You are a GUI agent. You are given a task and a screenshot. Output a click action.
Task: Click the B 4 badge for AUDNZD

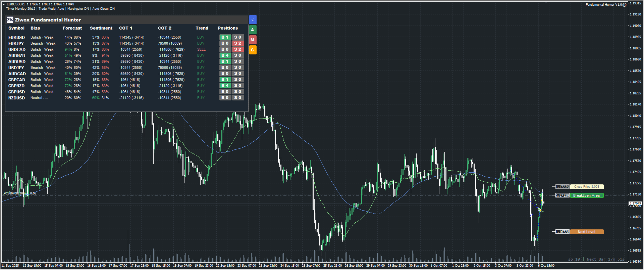[225, 55]
